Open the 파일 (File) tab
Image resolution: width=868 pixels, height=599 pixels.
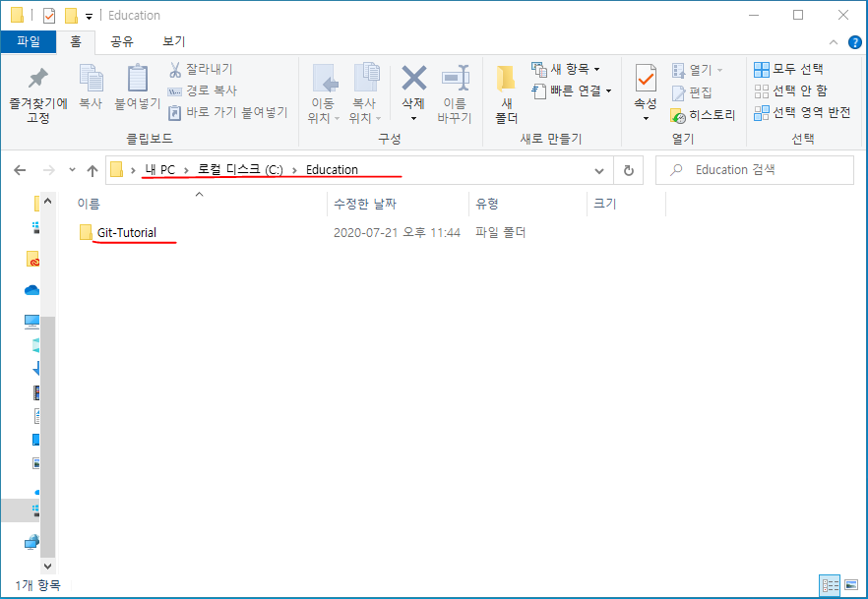29,41
